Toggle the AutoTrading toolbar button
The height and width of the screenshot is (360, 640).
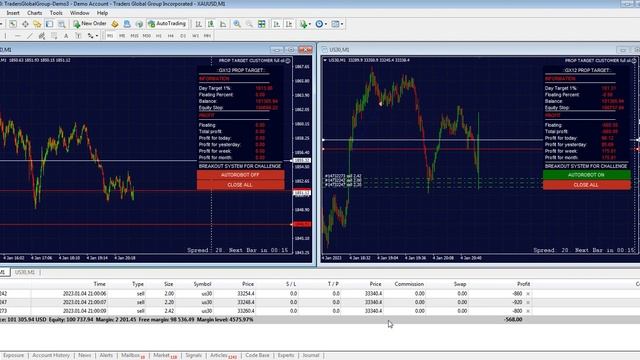tap(167, 24)
